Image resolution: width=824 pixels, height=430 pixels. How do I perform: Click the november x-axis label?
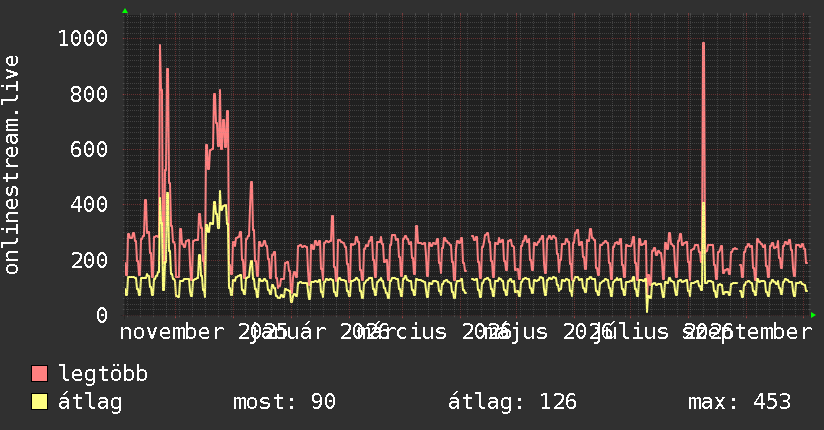coord(172,332)
